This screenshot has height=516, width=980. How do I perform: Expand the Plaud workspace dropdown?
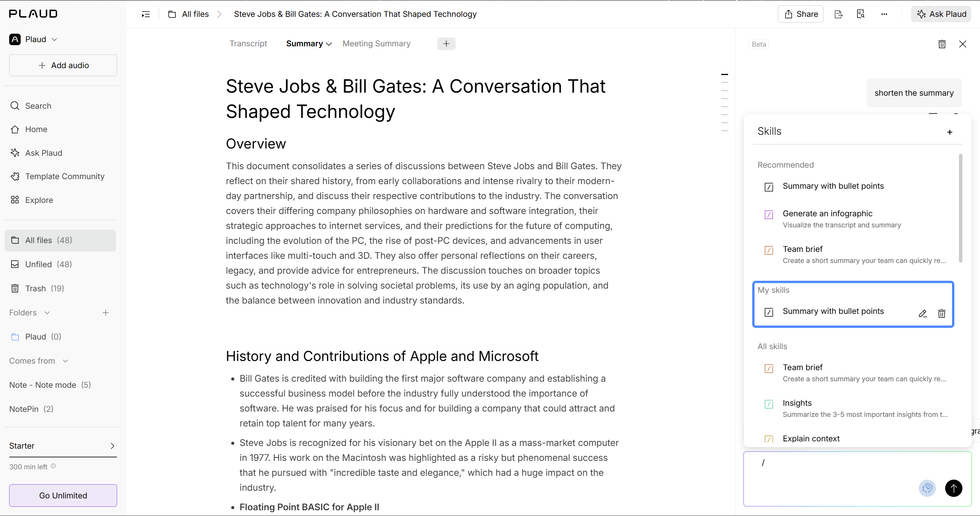coord(54,39)
